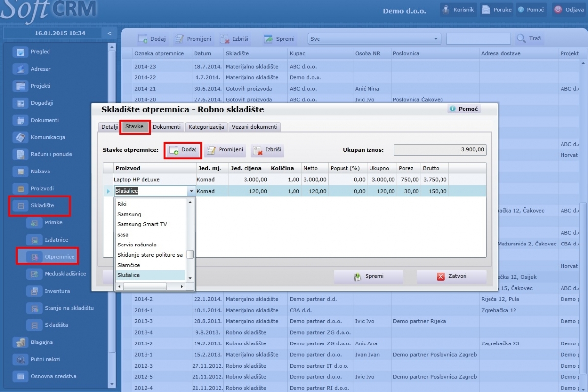588x392 pixels.
Task: Click the Skladišta submenu icon
Action: (x=34, y=325)
